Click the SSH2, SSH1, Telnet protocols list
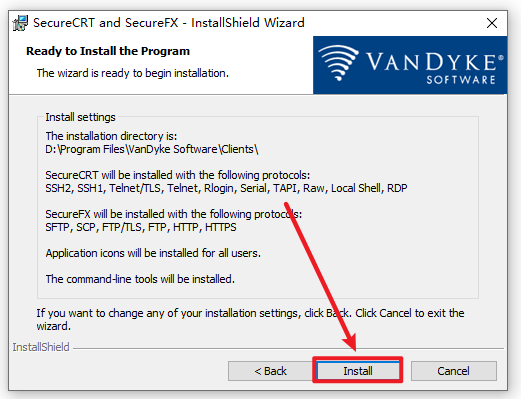 (226, 188)
